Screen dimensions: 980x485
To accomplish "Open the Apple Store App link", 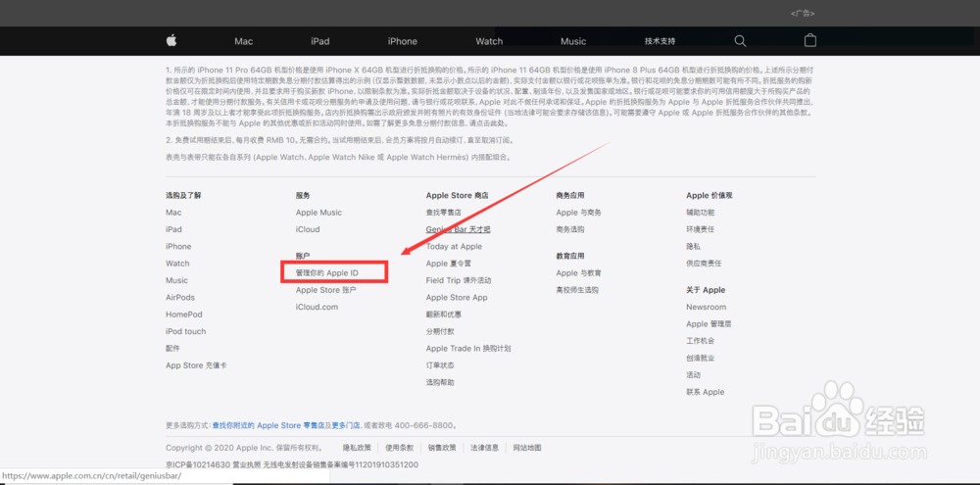I will (x=457, y=298).
